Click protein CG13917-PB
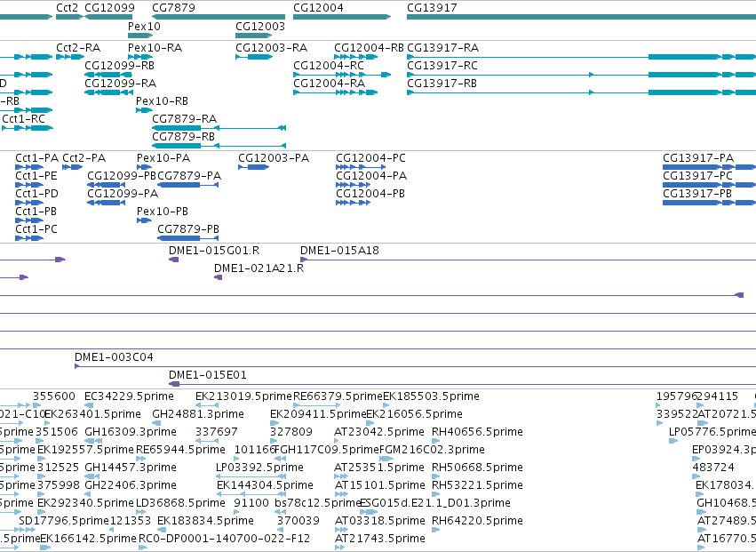756x552 pixels. pyautogui.click(x=697, y=194)
